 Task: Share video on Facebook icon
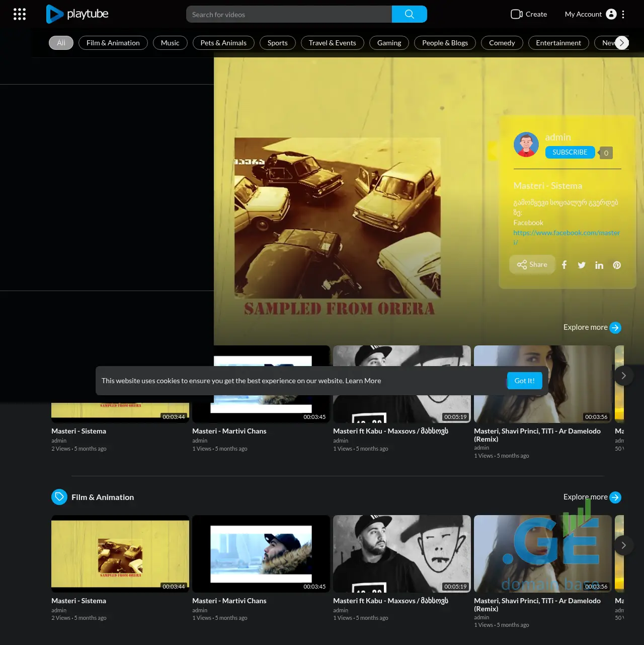(x=564, y=265)
